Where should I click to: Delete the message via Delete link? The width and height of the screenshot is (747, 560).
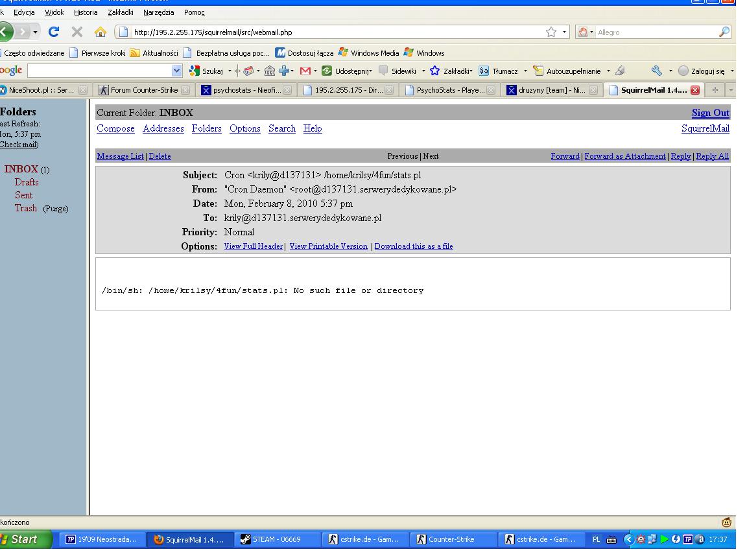(x=160, y=156)
